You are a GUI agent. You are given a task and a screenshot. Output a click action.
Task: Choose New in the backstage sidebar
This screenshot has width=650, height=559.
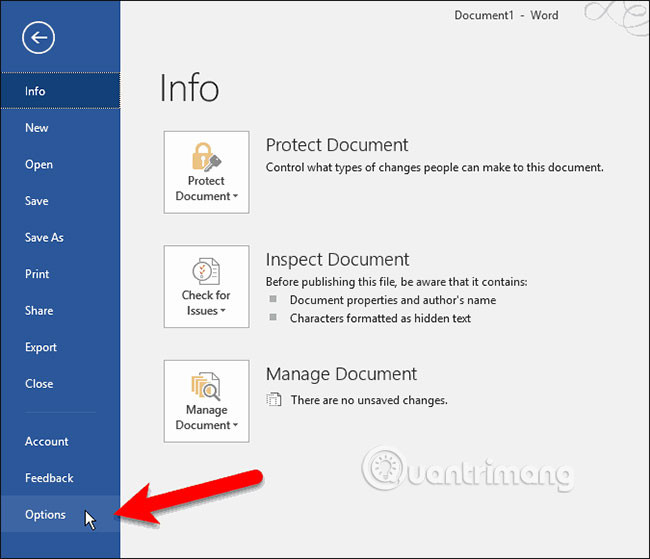pos(37,128)
